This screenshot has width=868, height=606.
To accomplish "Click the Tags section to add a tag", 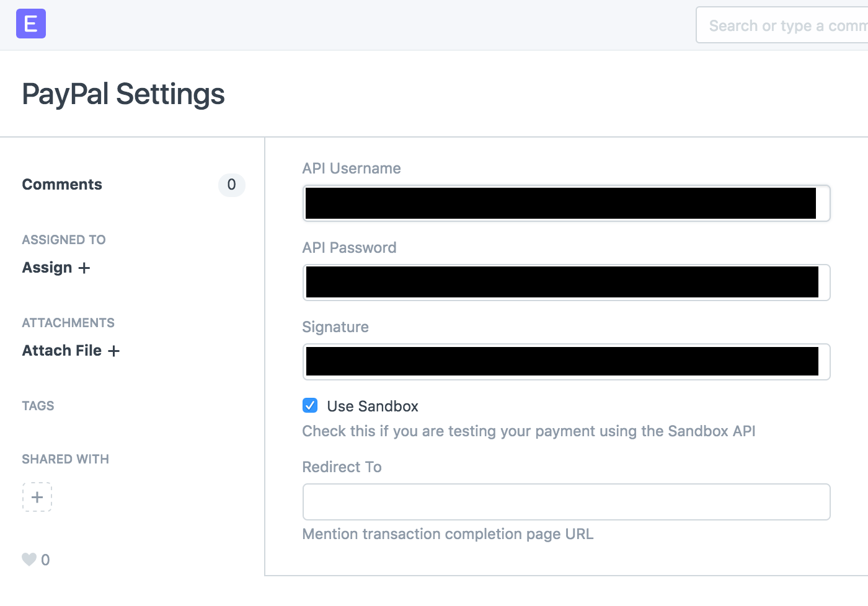I will click(38, 406).
